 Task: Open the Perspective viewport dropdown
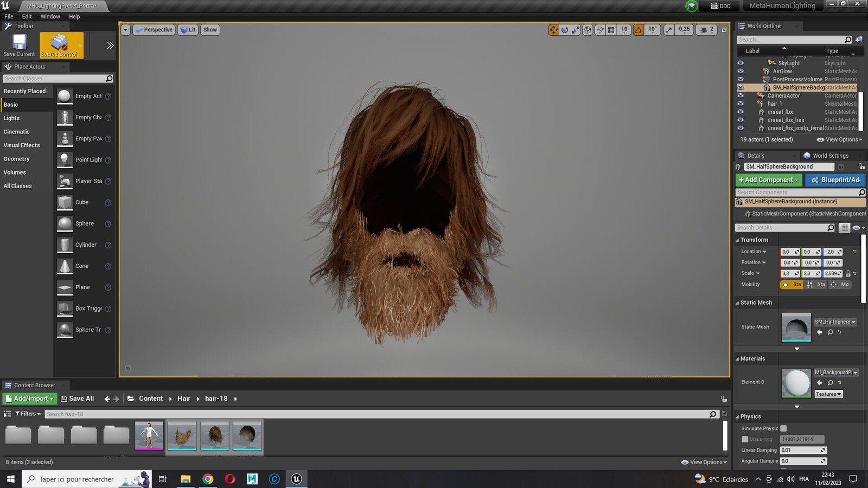click(154, 30)
